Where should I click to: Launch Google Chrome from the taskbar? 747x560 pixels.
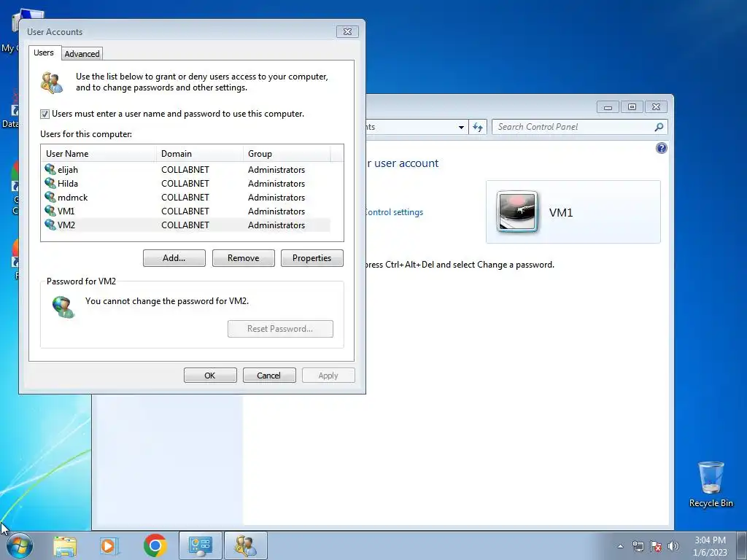[155, 545]
